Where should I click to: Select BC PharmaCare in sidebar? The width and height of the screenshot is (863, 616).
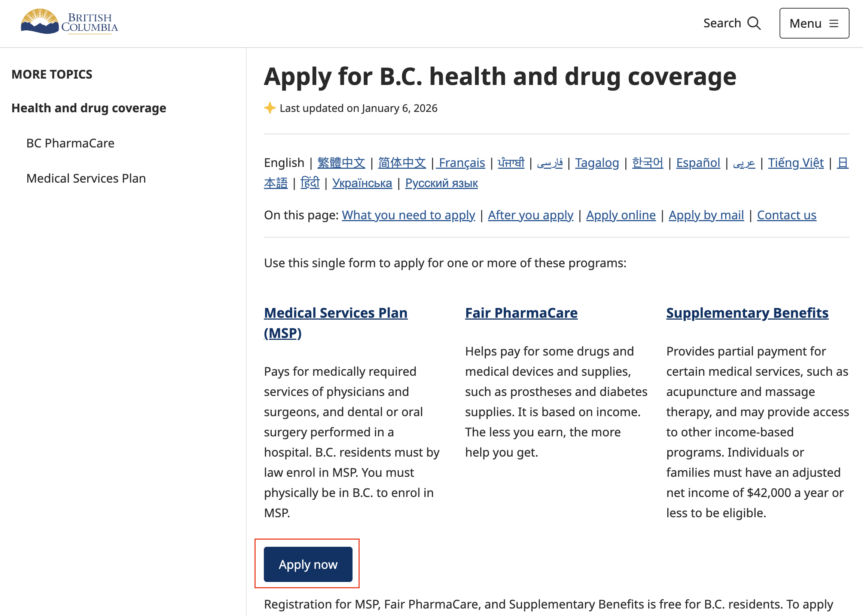pos(70,143)
